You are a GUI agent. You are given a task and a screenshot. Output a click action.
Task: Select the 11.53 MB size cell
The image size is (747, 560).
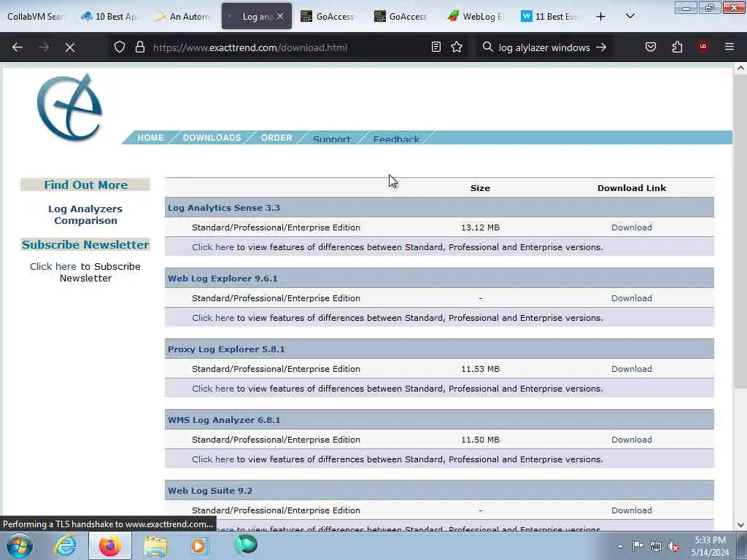coord(480,369)
